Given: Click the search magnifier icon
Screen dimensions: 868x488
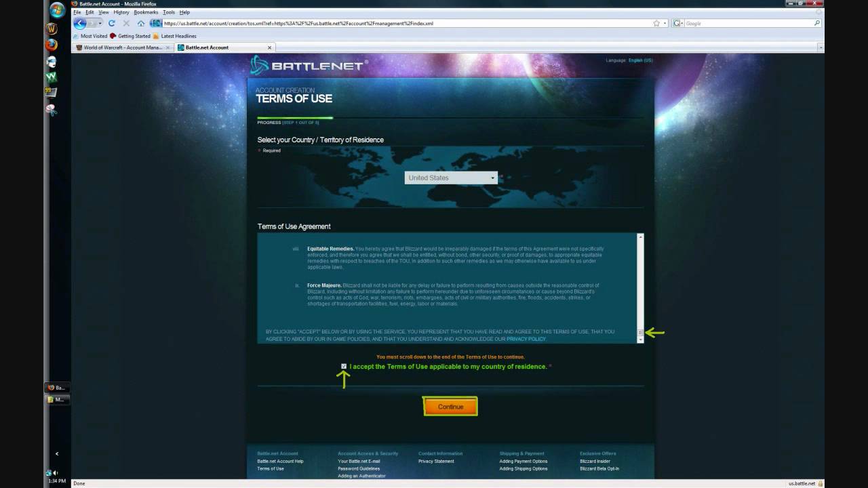Looking at the screenshot, I should click(x=816, y=23).
